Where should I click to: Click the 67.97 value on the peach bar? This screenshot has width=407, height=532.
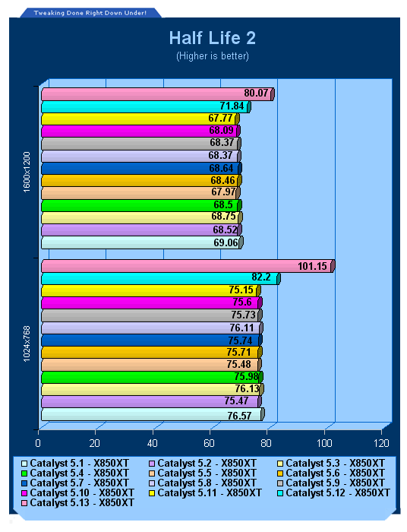(224, 192)
